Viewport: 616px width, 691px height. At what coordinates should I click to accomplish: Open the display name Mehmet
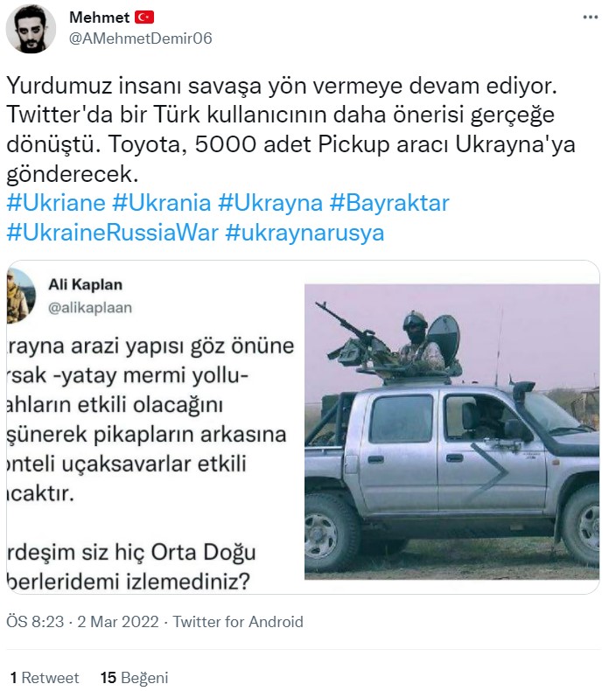pyautogui.click(x=101, y=17)
